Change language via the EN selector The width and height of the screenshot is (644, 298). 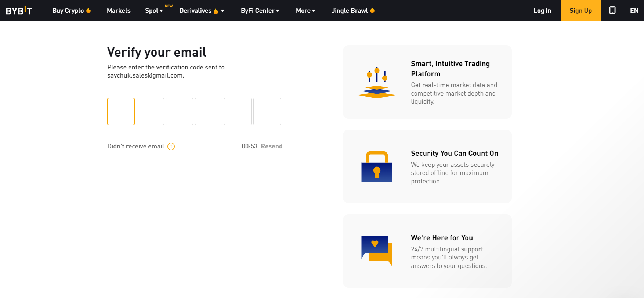[x=634, y=11]
